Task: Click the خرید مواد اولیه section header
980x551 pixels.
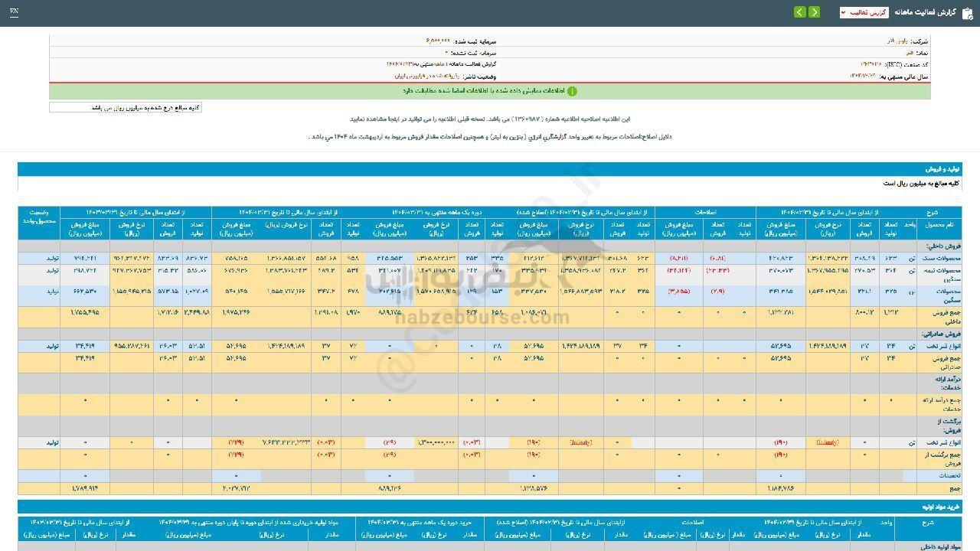Action: tap(490, 507)
